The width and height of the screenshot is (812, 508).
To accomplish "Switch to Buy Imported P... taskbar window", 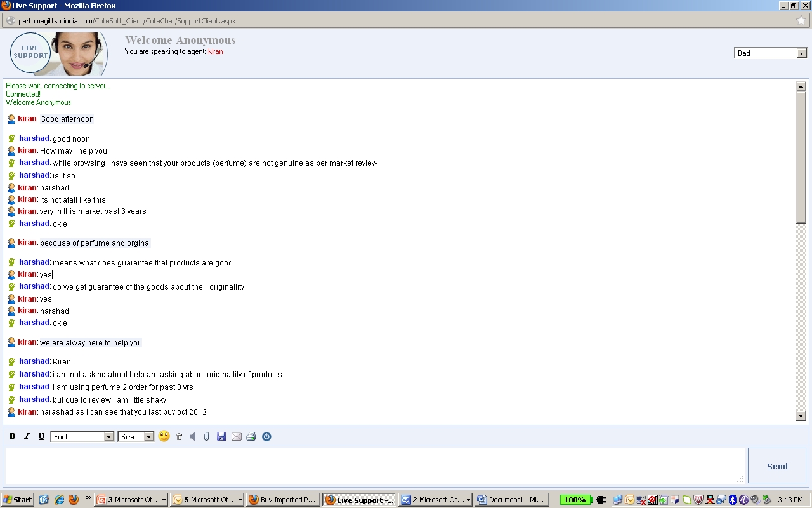I will (282, 500).
